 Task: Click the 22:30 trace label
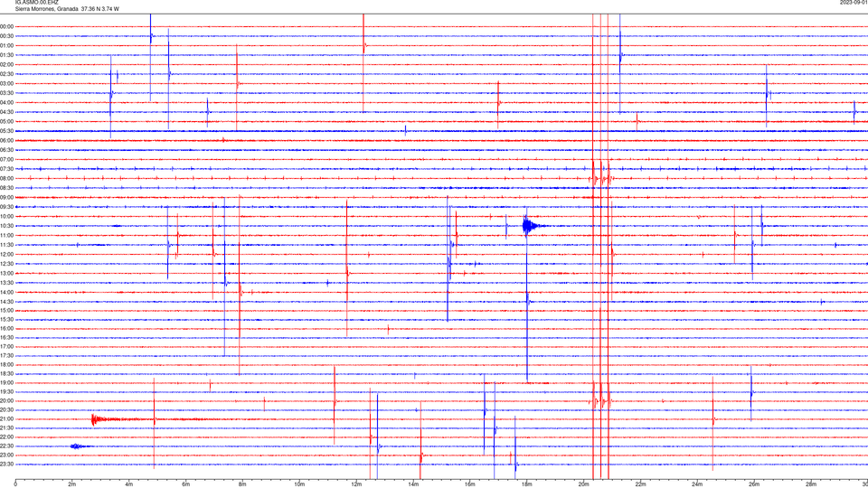[7, 446]
